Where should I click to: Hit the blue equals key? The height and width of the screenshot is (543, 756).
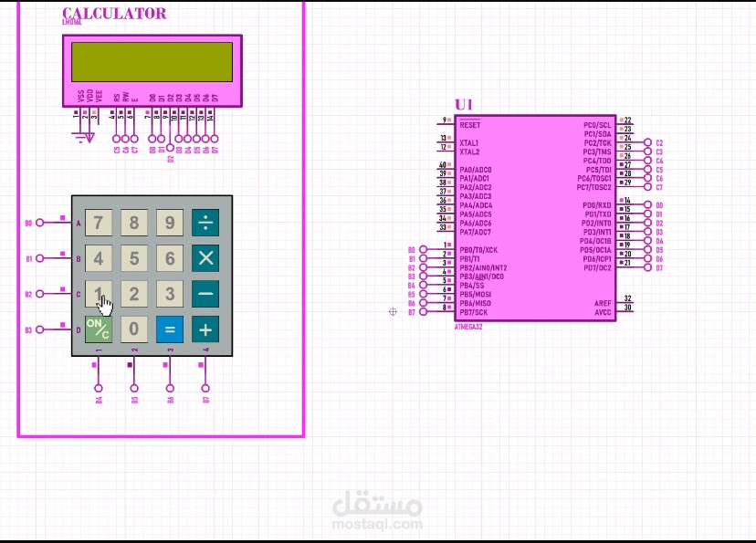pyautogui.click(x=170, y=329)
